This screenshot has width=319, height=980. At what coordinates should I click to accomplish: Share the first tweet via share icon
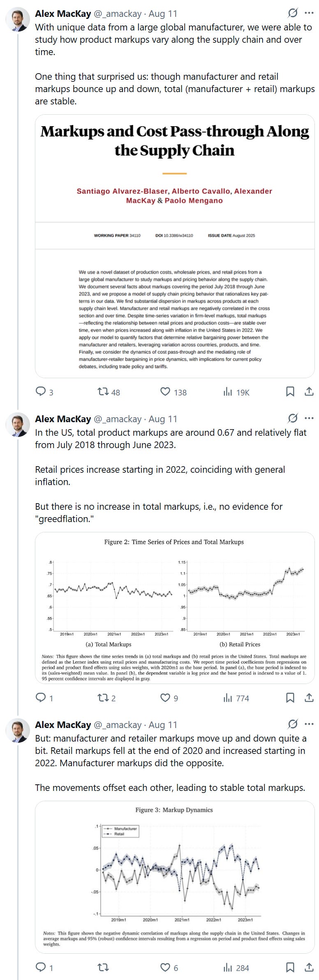pyautogui.click(x=309, y=392)
